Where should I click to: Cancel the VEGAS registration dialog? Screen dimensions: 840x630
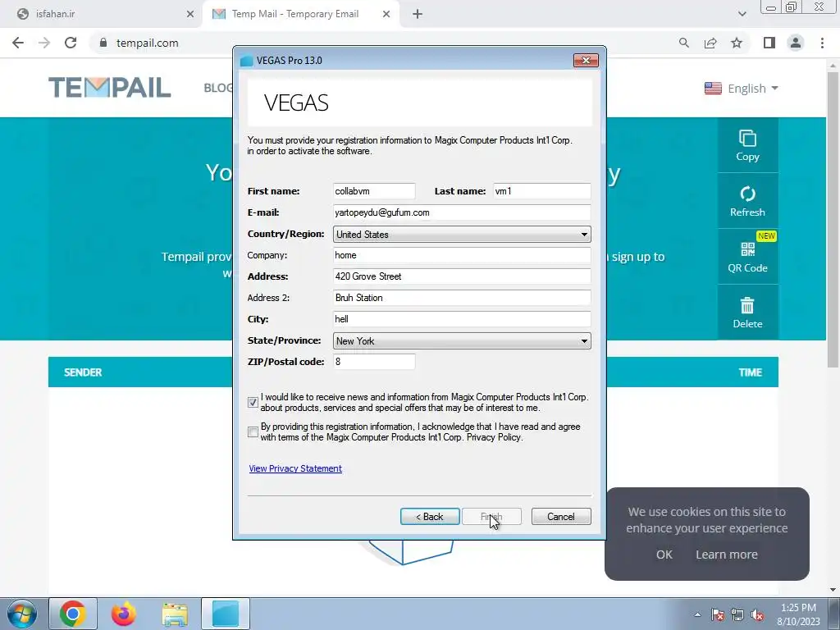[561, 517]
